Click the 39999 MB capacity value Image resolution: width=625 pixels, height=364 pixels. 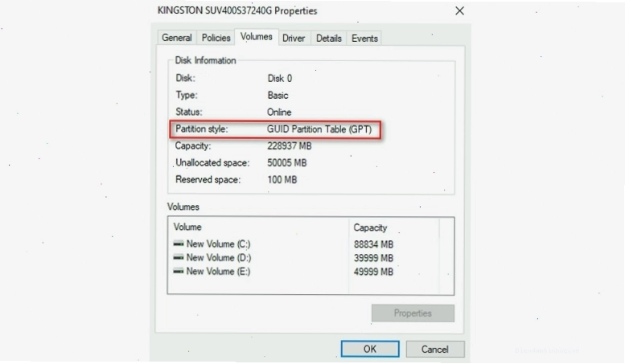click(x=373, y=258)
